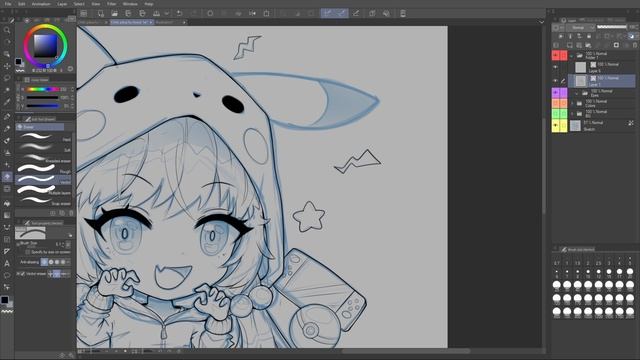
Task: Select Layer 1 in layer list
Action: 602,81
